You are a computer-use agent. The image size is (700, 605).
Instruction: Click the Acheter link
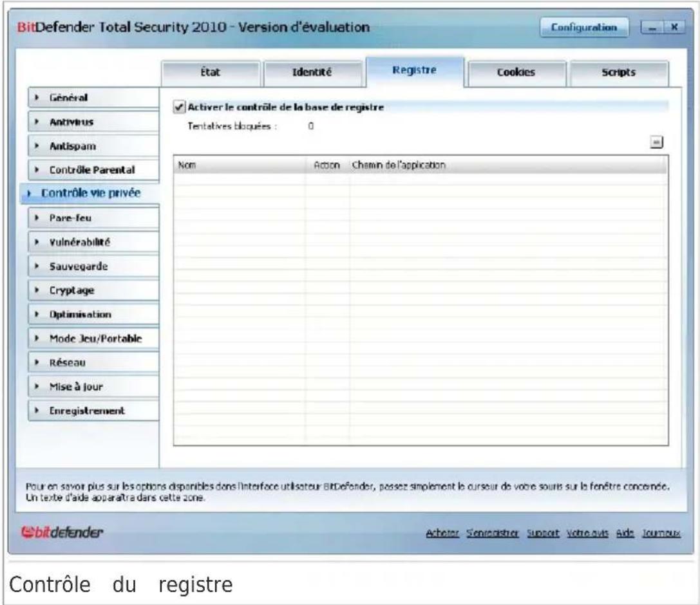click(x=442, y=533)
